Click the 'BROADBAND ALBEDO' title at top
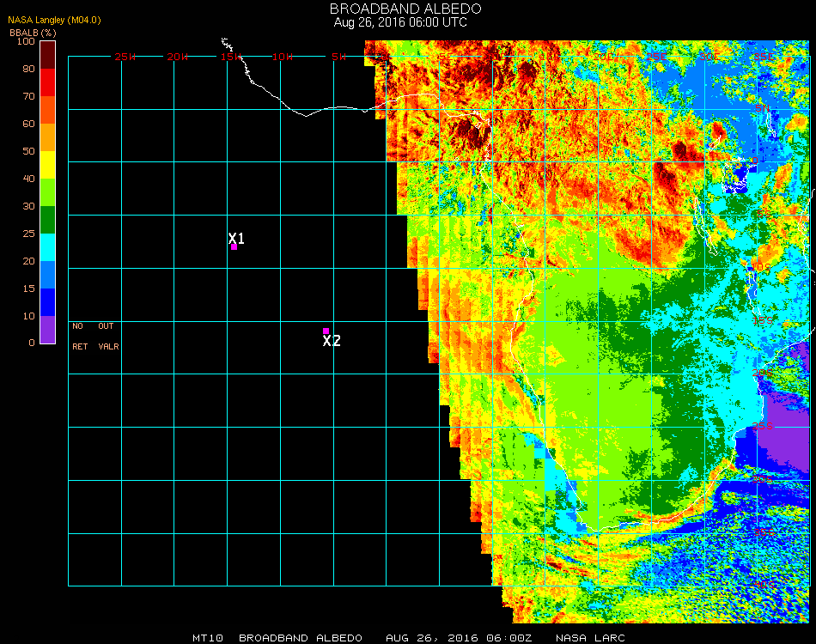This screenshot has width=816, height=644. pyautogui.click(x=405, y=9)
